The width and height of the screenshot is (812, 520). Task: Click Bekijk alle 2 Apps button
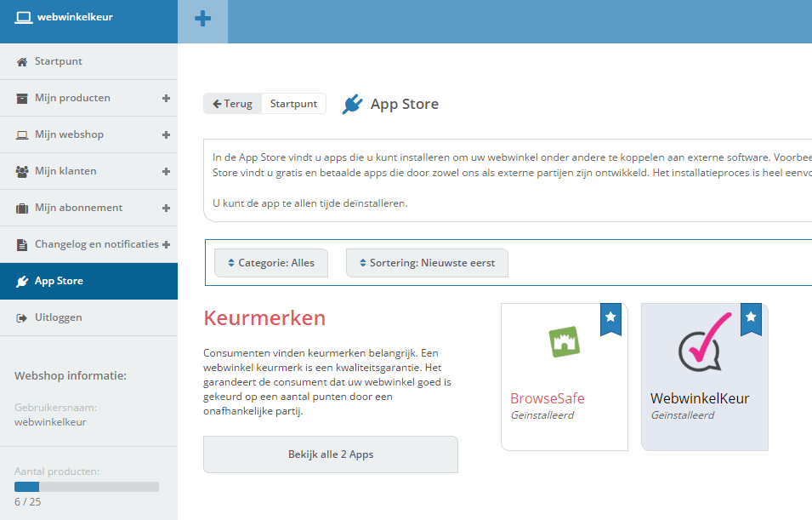[x=330, y=454]
